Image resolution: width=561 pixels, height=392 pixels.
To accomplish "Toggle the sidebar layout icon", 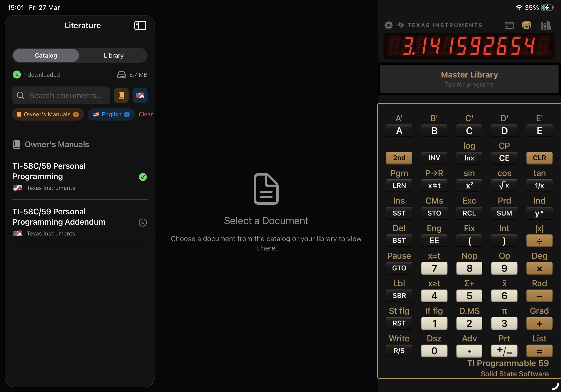I will 140,25.
